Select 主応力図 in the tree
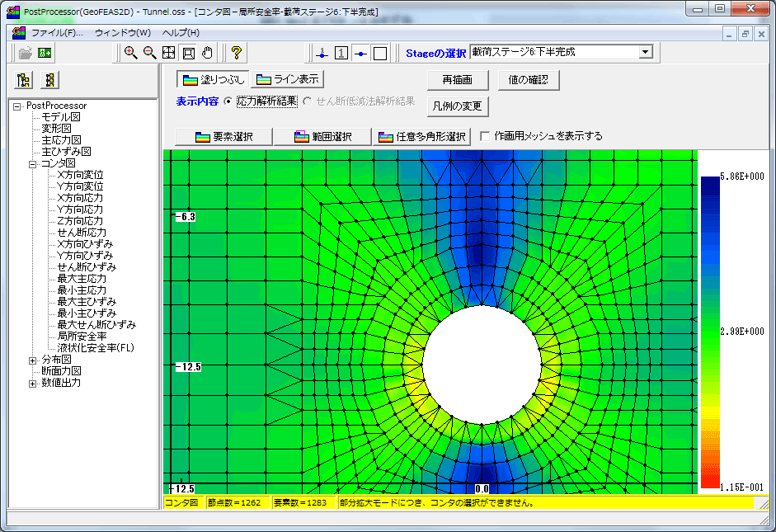 click(61, 140)
